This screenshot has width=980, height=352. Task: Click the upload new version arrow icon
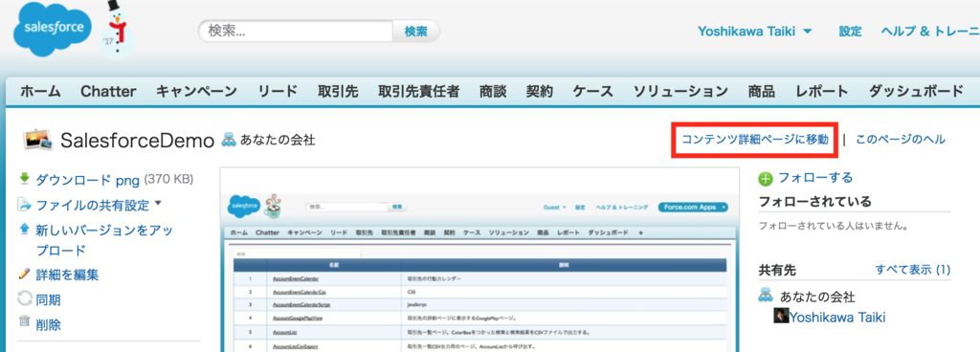(x=25, y=229)
